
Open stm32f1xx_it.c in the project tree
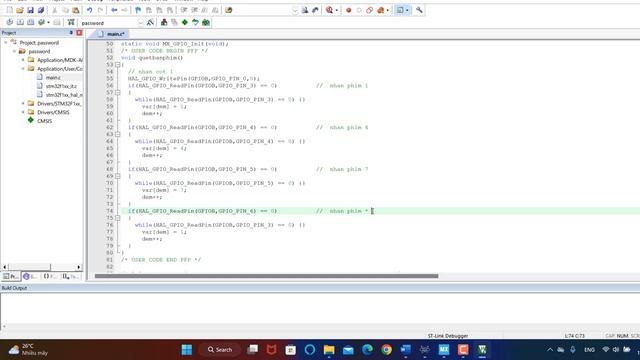pyautogui.click(x=61, y=86)
